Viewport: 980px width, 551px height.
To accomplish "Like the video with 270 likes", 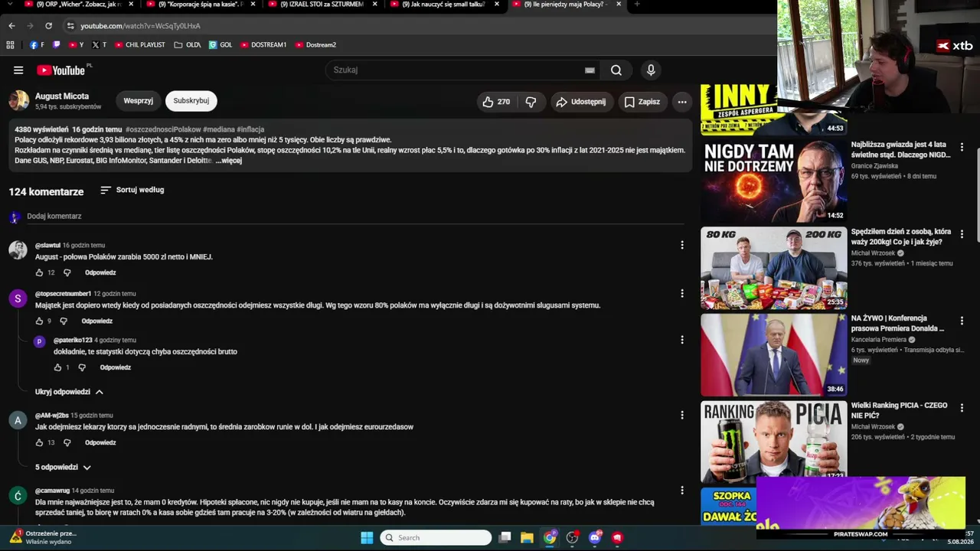I will [495, 102].
